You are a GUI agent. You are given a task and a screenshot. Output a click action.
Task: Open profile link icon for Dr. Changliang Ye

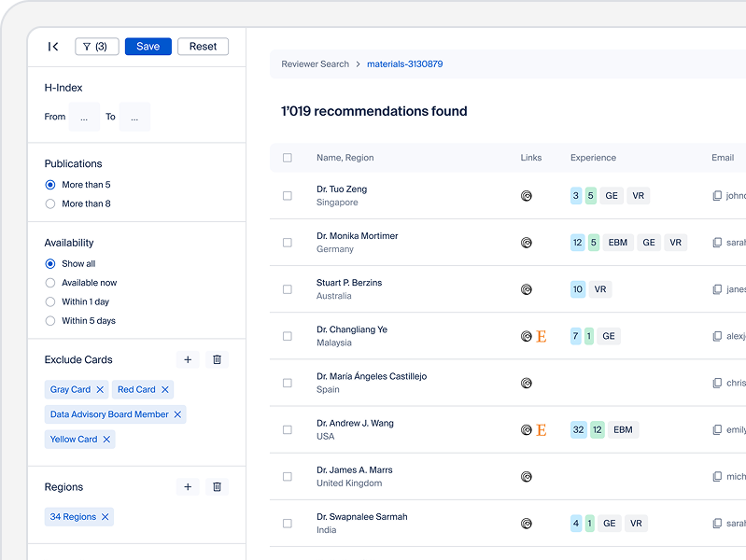coord(527,336)
